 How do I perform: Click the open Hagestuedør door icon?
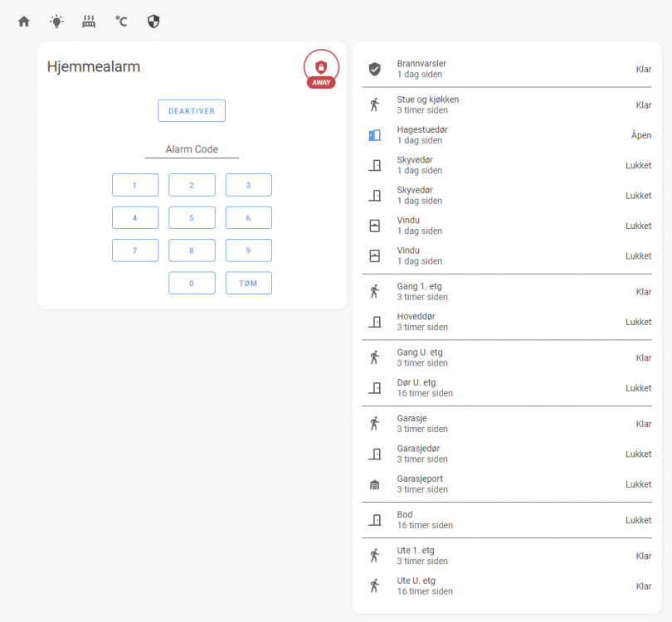(x=375, y=135)
